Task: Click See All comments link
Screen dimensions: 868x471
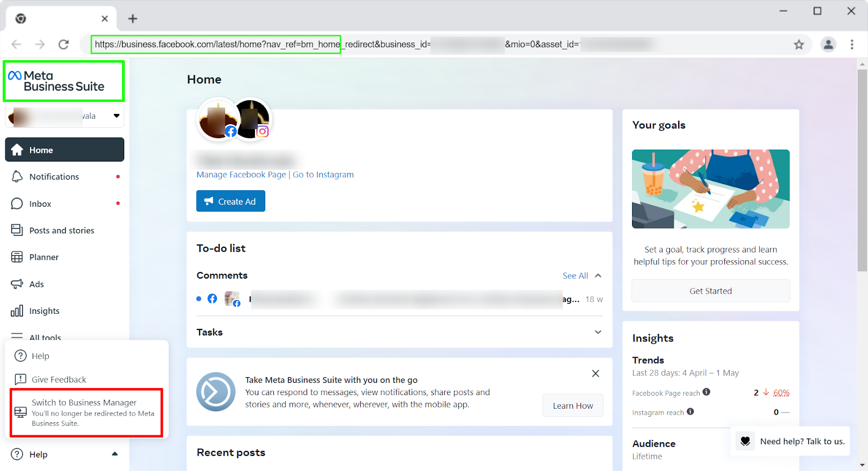Action: tap(575, 276)
